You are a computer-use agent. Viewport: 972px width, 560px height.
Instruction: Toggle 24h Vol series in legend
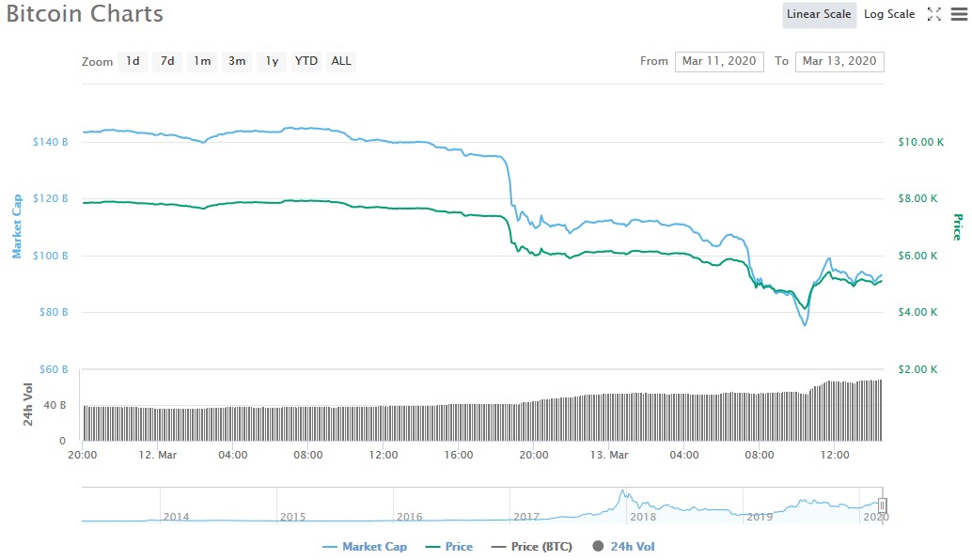[x=623, y=546]
